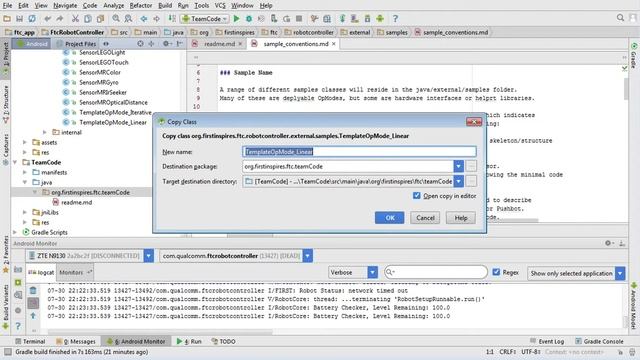Click the Find magnifier icon
This screenshot has width=640, height=360.
[116, 18]
